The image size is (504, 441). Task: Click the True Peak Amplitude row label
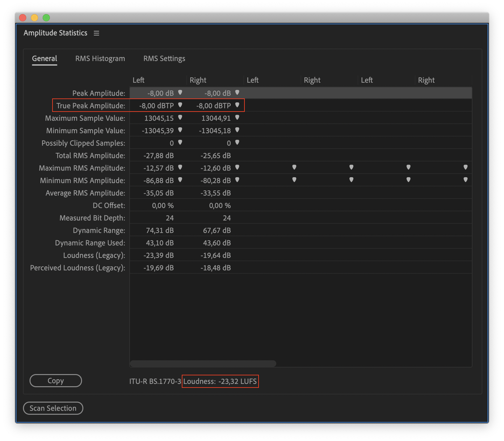91,106
